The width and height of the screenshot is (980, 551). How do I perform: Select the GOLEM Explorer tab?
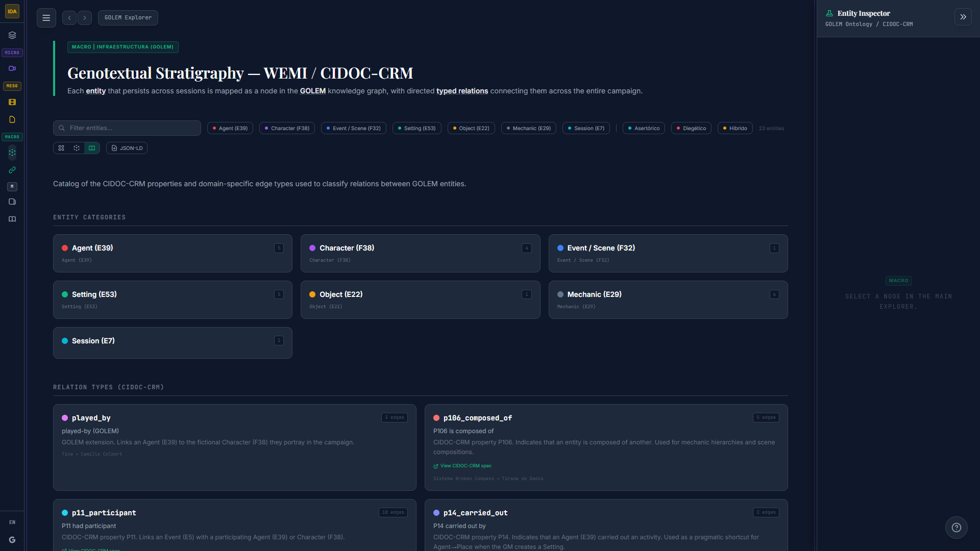click(x=128, y=18)
